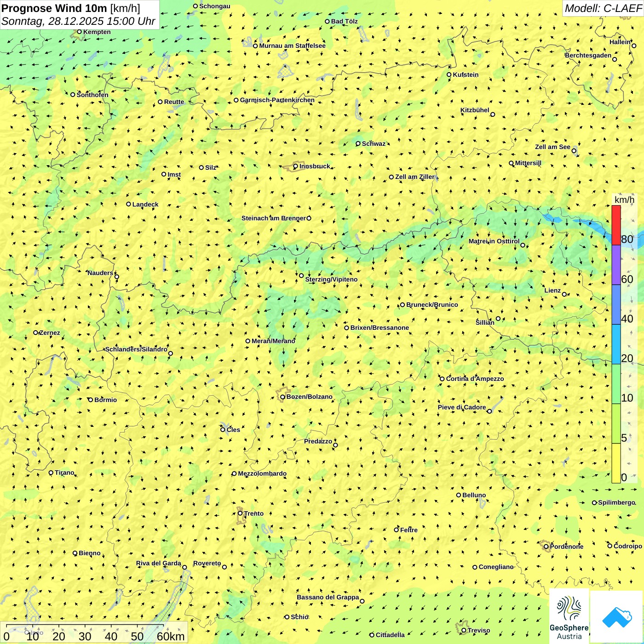Select the red segment of the wind legend
The width and height of the screenshot is (644, 644).
(616, 225)
